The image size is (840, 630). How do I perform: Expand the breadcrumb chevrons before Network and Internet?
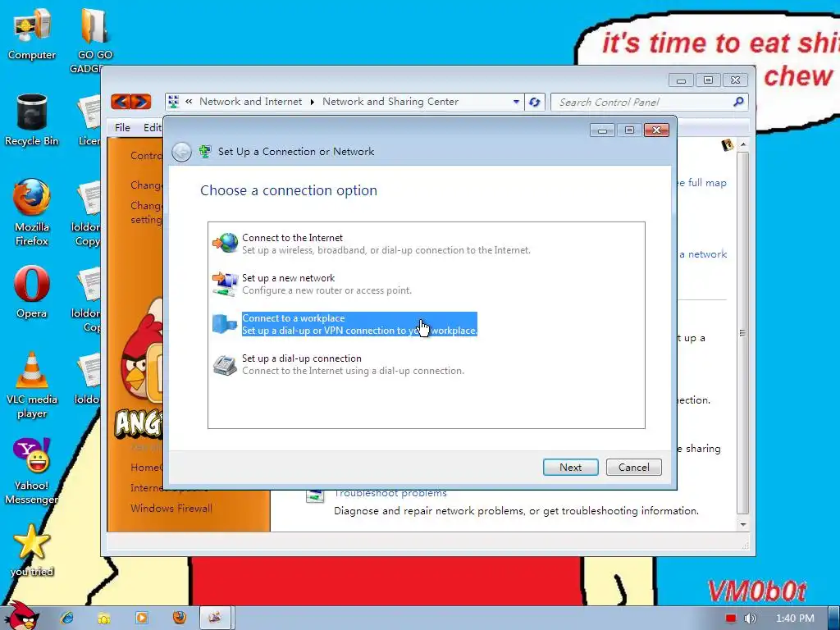click(189, 101)
